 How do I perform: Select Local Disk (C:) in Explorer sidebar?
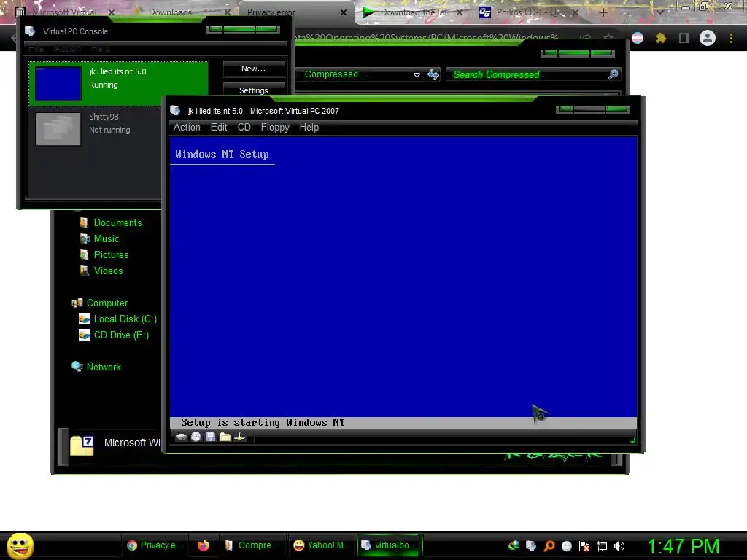click(125, 319)
